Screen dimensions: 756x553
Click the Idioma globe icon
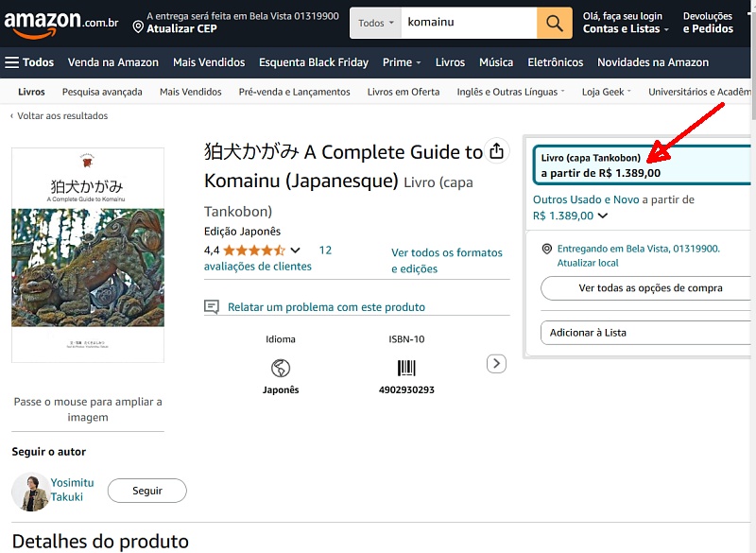pos(280,368)
